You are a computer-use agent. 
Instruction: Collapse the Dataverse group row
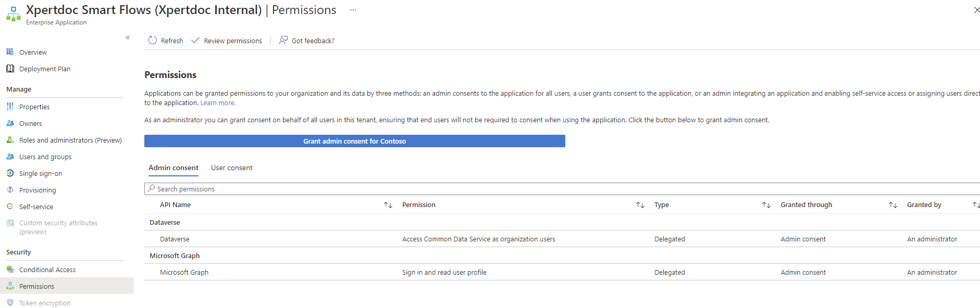tap(562, 222)
